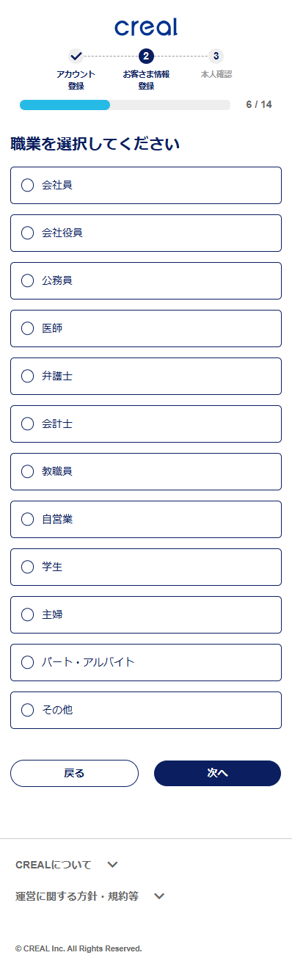
Task: Choose 教職員 as occupation
Action: pyautogui.click(x=146, y=471)
